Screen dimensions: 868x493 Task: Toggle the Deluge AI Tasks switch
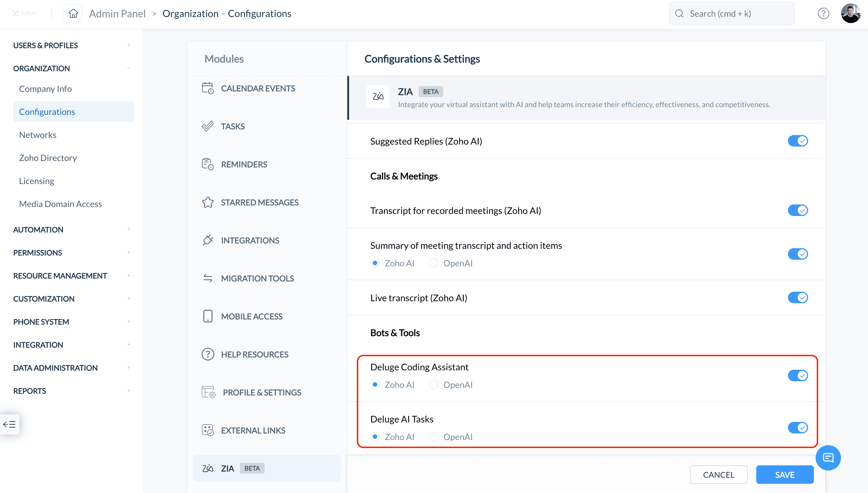[x=797, y=428]
